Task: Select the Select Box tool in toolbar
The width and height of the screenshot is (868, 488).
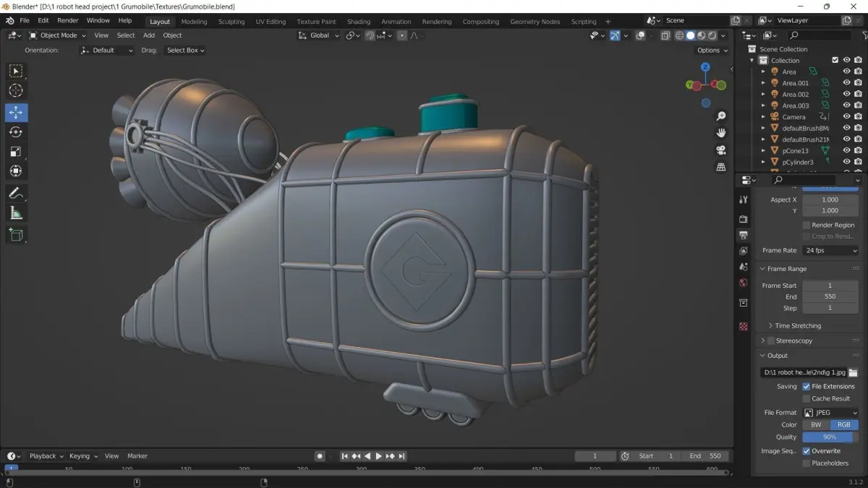Action: pos(16,71)
